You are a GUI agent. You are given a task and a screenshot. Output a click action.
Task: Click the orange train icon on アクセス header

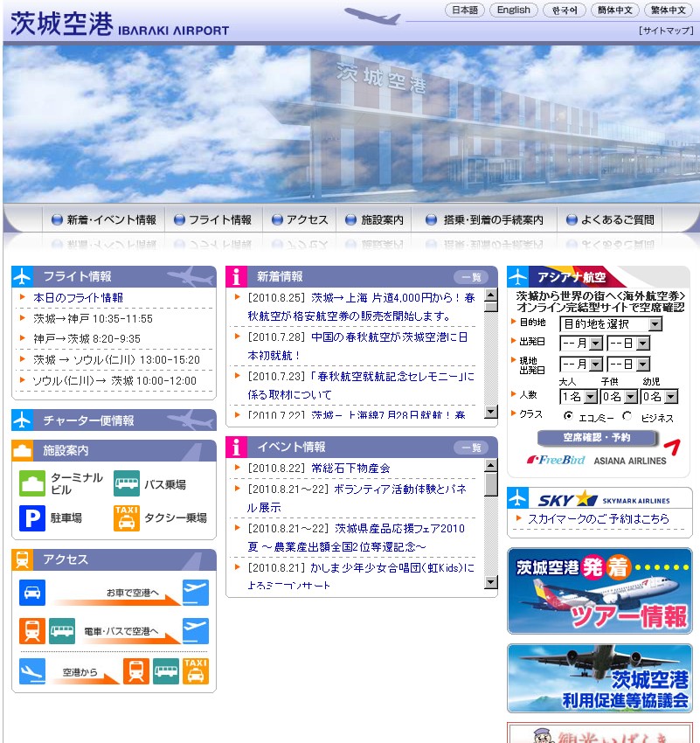pyautogui.click(x=22, y=559)
